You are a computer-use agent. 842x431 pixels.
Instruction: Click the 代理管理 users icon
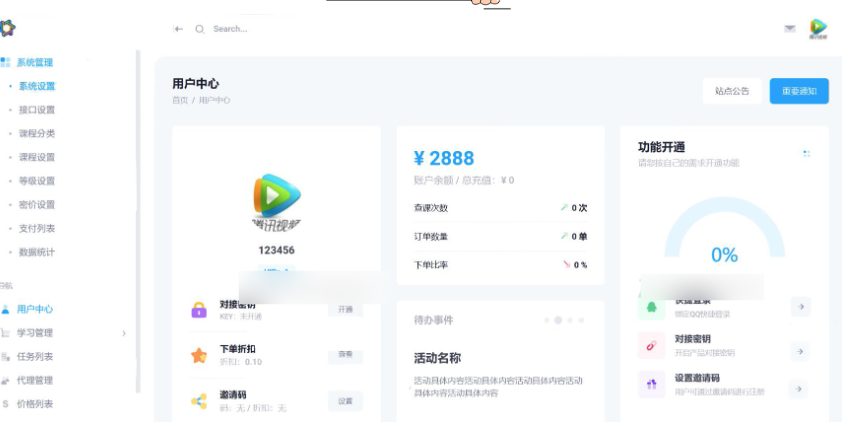tap(5, 381)
